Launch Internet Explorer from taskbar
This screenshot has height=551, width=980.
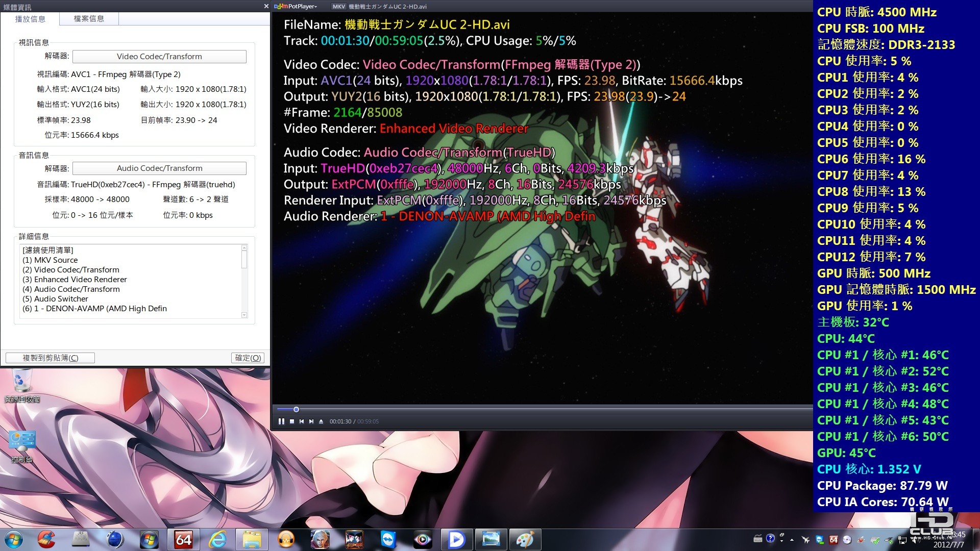click(x=218, y=540)
